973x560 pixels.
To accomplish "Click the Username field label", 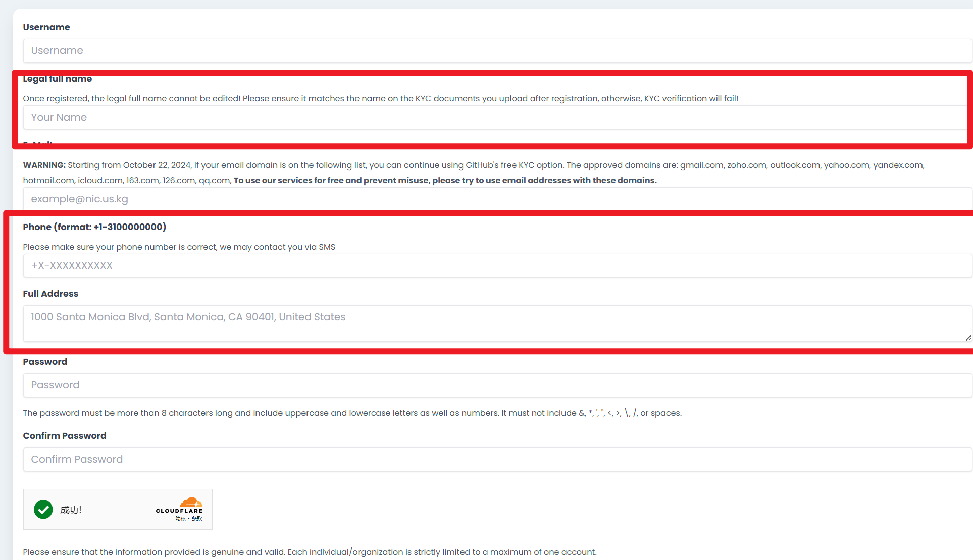I will (x=46, y=27).
